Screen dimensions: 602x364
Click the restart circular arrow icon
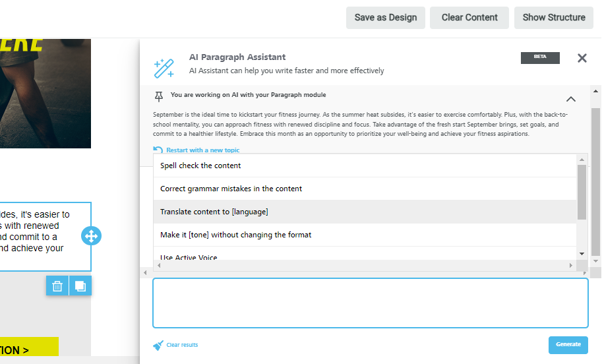[158, 150]
